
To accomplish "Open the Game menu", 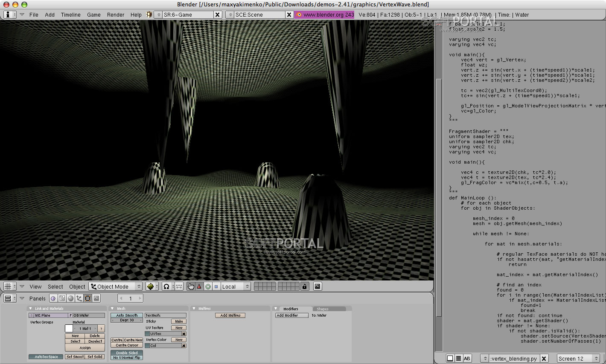I will pyautogui.click(x=94, y=14).
